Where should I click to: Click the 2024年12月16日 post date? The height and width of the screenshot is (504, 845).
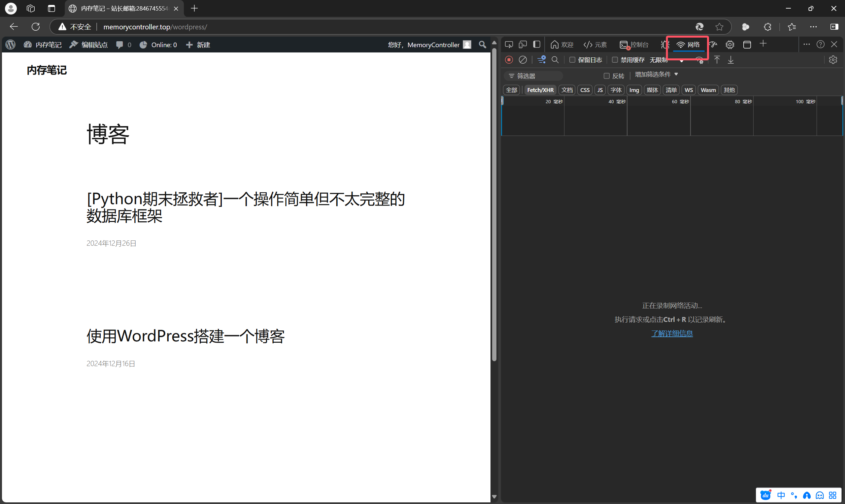(x=111, y=364)
